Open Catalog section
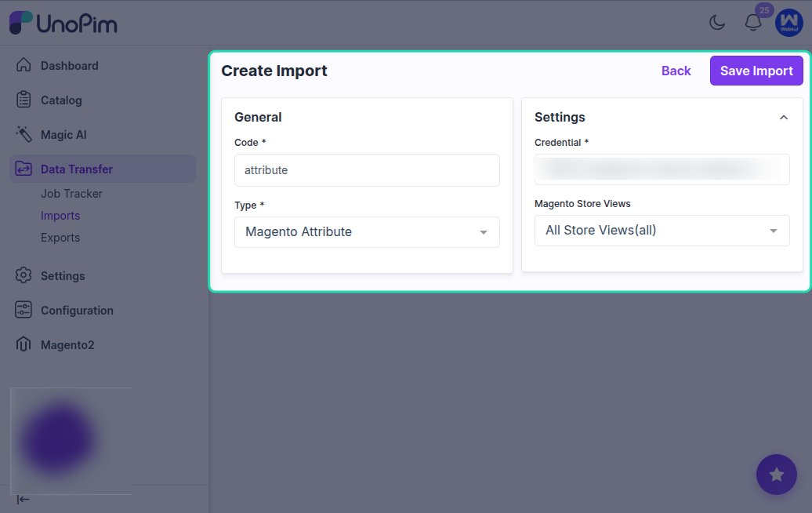Image resolution: width=812 pixels, height=513 pixels. coord(61,100)
